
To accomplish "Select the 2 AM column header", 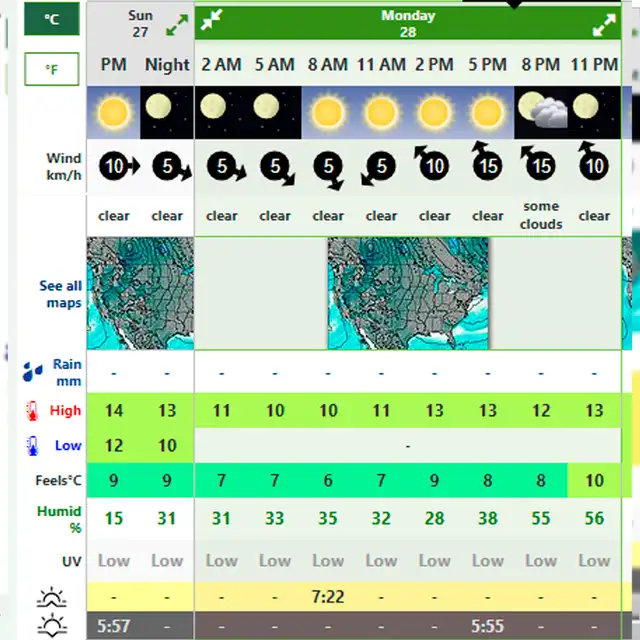I will coord(221,64).
